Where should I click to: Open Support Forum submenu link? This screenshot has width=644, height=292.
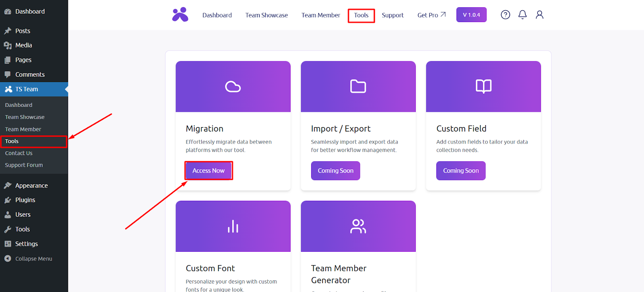click(24, 165)
